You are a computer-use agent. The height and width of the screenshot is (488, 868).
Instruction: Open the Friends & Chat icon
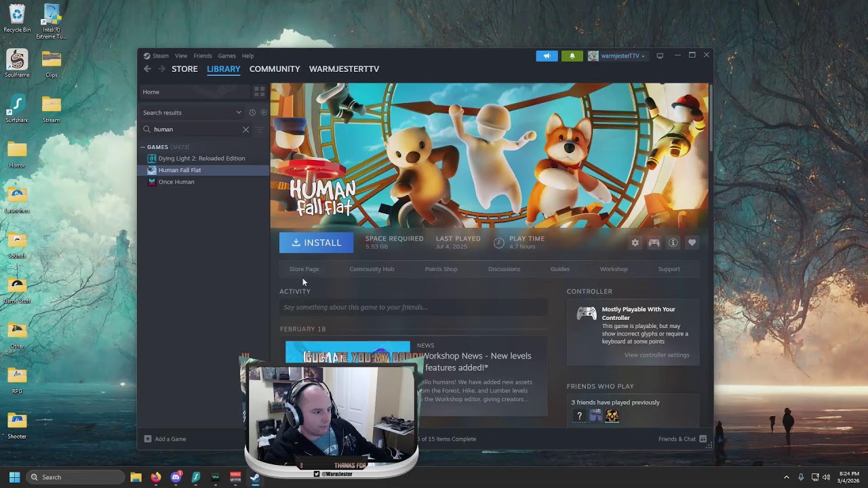703,439
